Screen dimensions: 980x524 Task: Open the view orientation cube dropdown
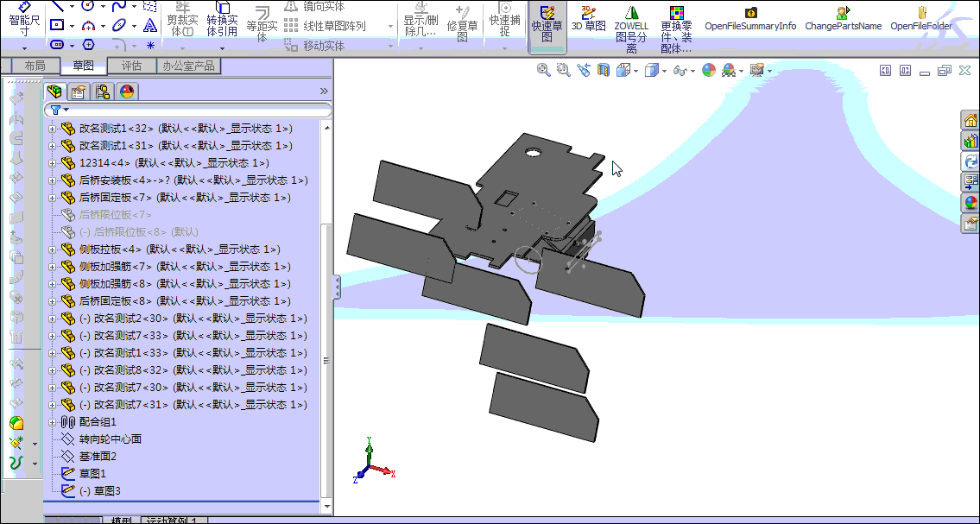635,71
